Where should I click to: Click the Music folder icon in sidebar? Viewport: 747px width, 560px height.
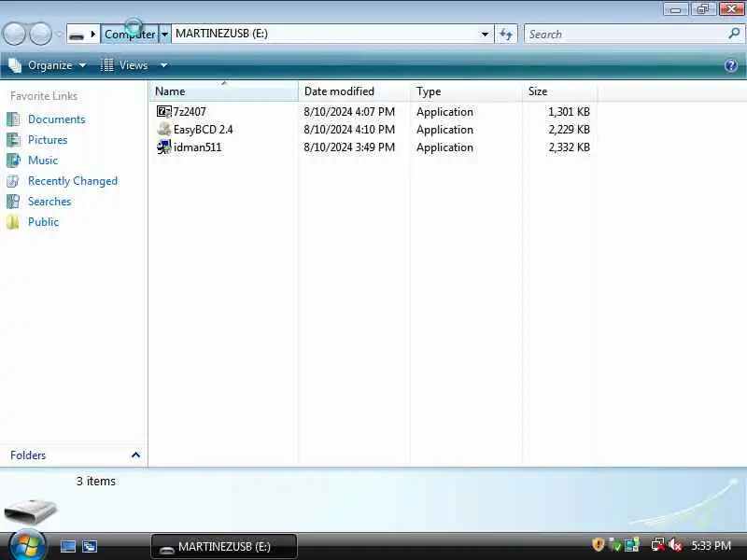pyautogui.click(x=13, y=160)
